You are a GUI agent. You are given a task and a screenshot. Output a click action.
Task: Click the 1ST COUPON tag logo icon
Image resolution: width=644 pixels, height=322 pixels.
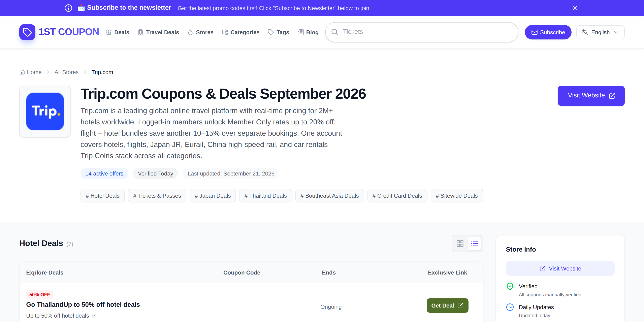[x=27, y=32]
